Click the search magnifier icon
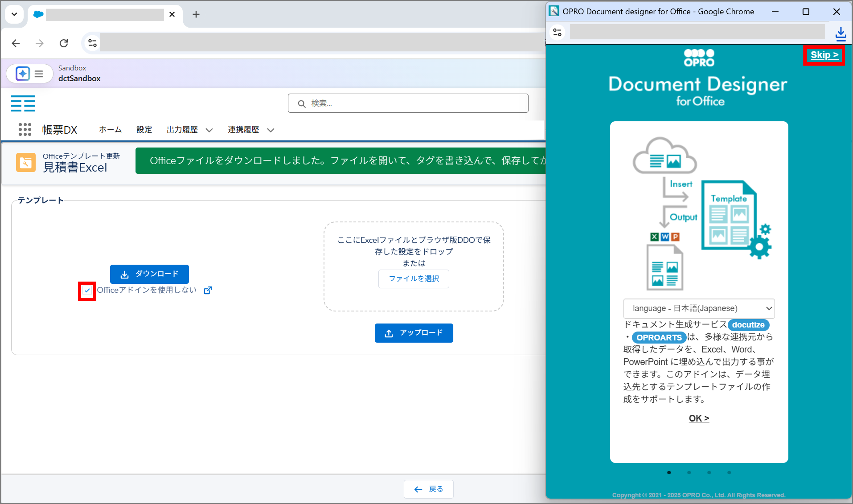This screenshot has height=504, width=853. point(301,103)
